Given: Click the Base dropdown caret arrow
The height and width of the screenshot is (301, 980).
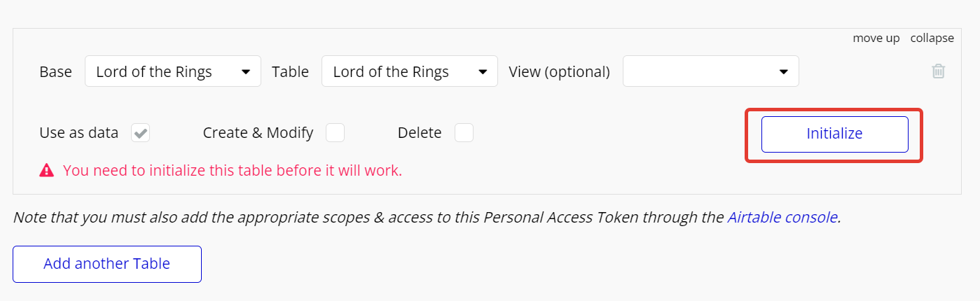Looking at the screenshot, I should pyautogui.click(x=246, y=72).
